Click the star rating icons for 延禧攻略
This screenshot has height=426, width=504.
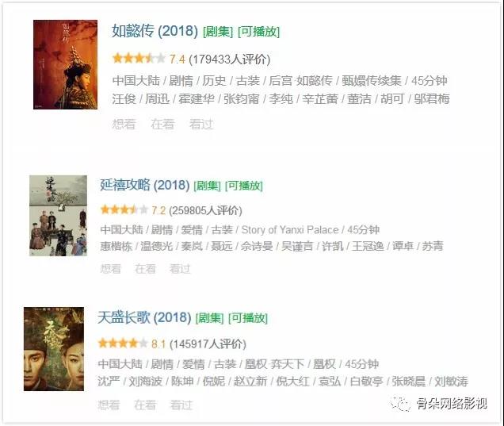(124, 209)
